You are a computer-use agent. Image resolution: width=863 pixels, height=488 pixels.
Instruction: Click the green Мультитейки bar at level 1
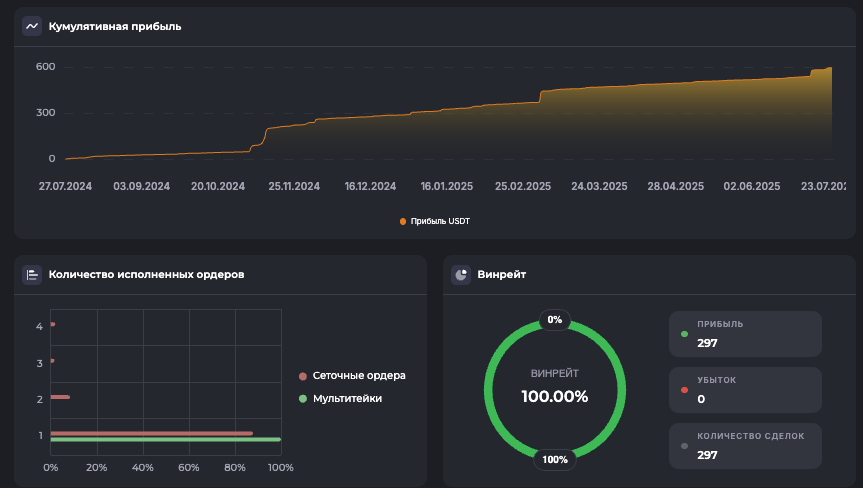[x=165, y=439]
